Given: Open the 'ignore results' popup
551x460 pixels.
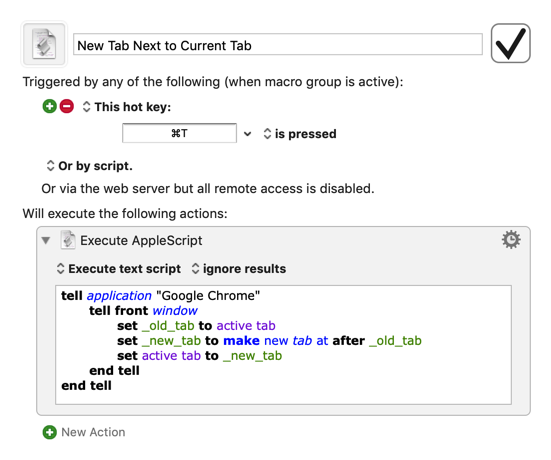Looking at the screenshot, I should click(x=239, y=269).
